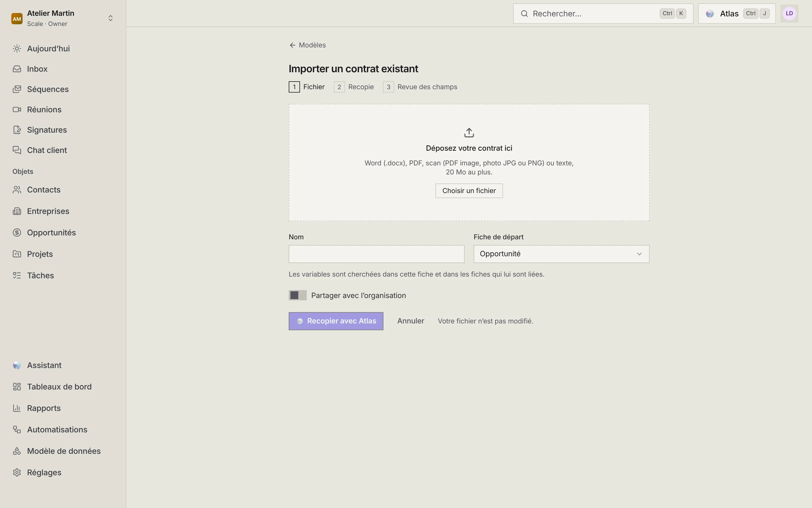Click the Importer un contrat existant heading
The image size is (812, 508).
(x=353, y=69)
